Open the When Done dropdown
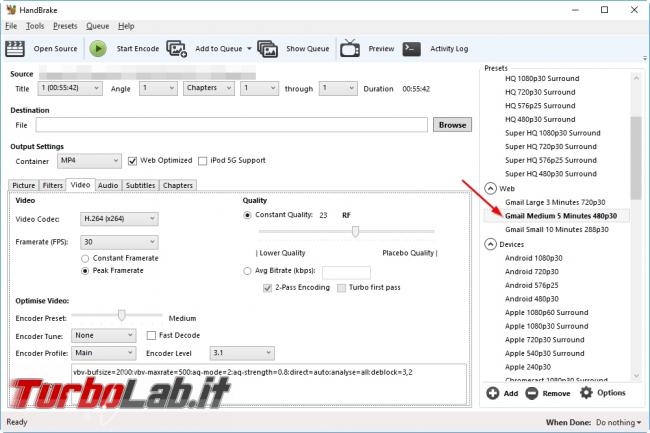The image size is (650, 433). [x=618, y=423]
